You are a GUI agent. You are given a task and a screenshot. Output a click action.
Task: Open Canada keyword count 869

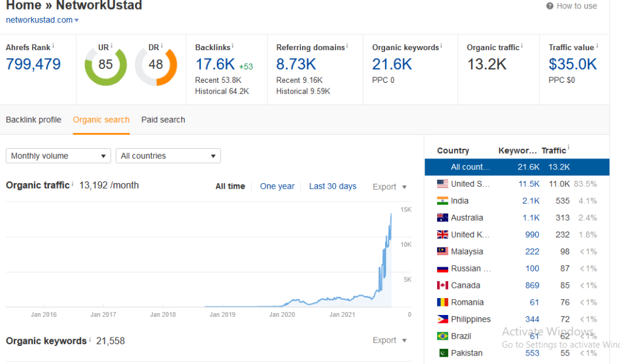(x=532, y=285)
